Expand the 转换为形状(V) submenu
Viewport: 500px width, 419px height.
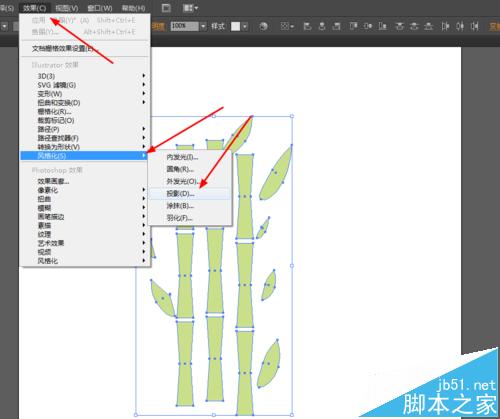85,147
